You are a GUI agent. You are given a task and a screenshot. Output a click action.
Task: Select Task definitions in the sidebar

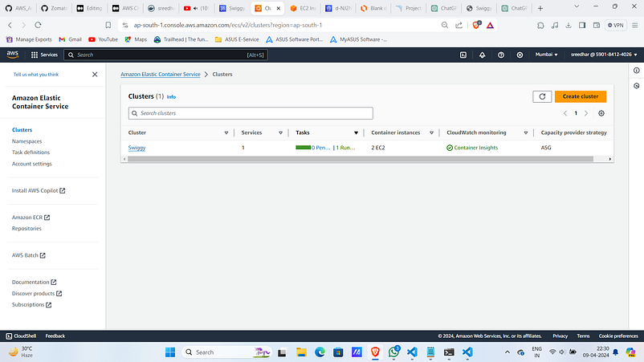(31, 153)
